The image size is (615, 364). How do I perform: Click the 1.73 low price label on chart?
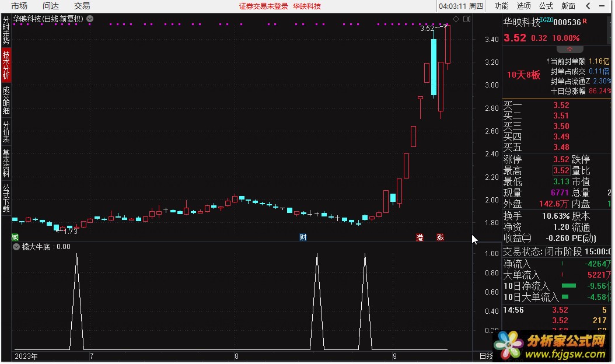point(70,232)
